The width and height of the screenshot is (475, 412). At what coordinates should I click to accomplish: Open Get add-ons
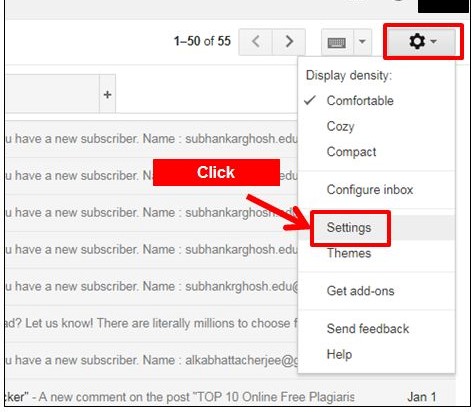tap(360, 291)
